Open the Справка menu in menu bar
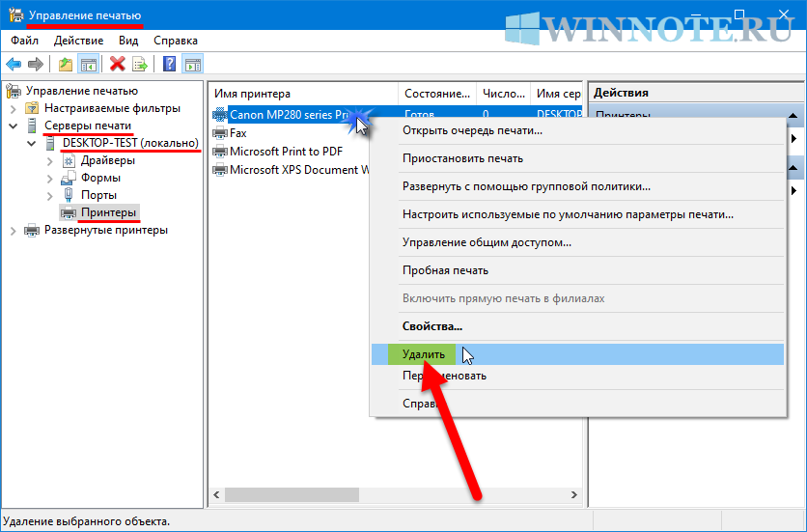The image size is (807, 532). (x=176, y=41)
